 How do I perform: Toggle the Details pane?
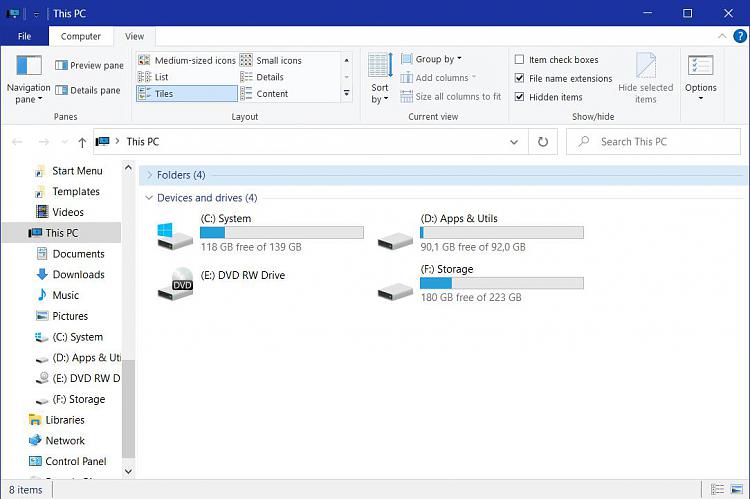(88, 90)
